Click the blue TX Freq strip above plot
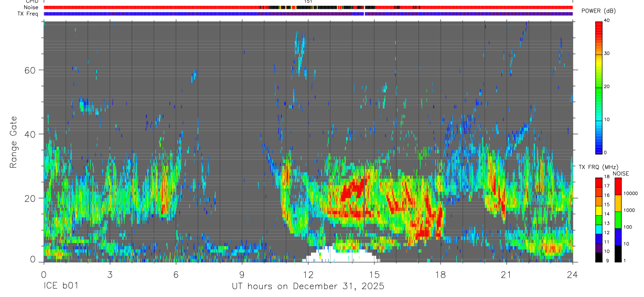 coord(308,14)
